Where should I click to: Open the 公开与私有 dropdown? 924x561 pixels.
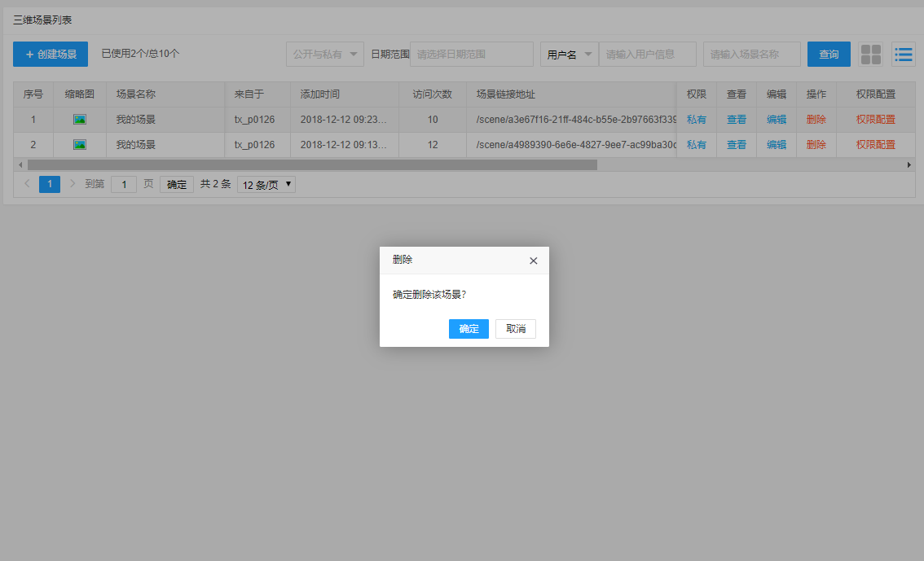click(x=325, y=55)
